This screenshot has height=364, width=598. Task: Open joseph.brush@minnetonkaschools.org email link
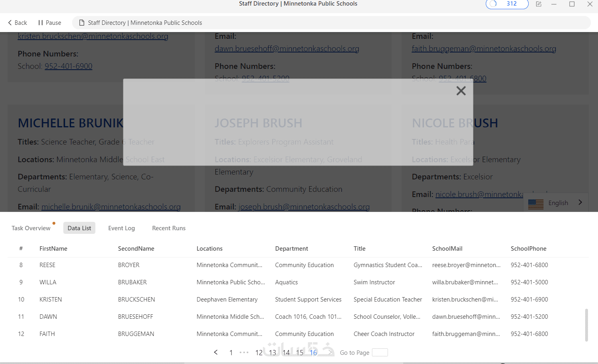(x=304, y=207)
